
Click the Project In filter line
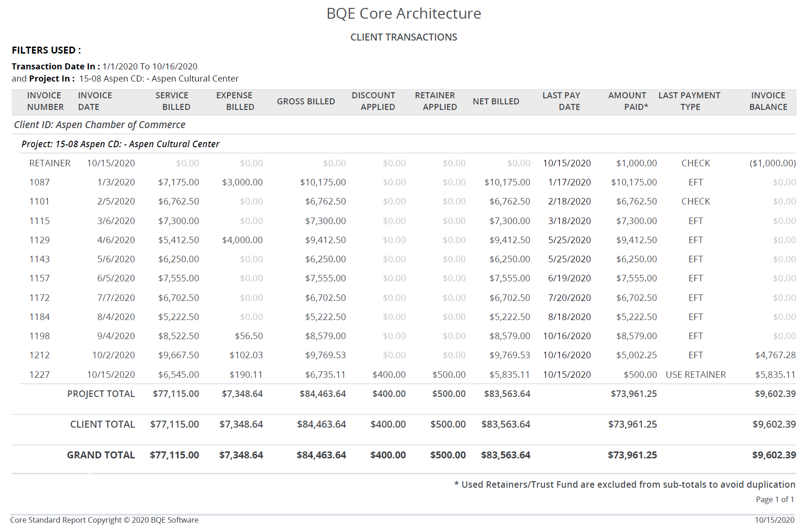[125, 79]
